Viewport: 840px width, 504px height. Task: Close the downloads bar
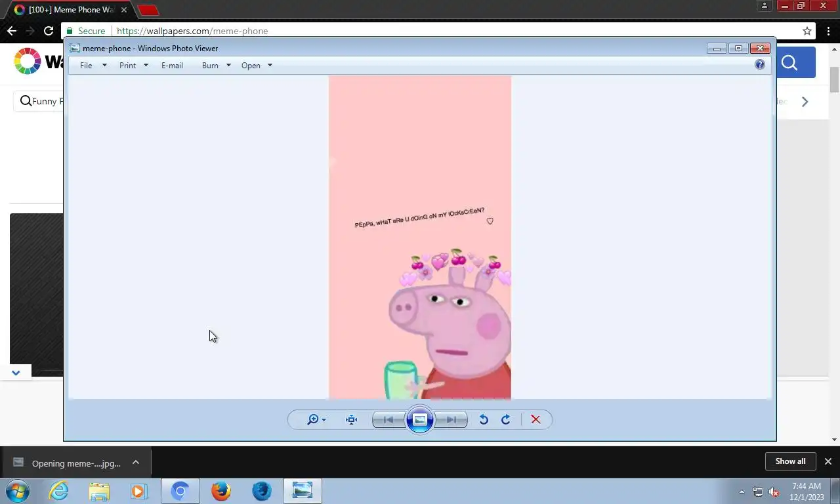(x=828, y=461)
